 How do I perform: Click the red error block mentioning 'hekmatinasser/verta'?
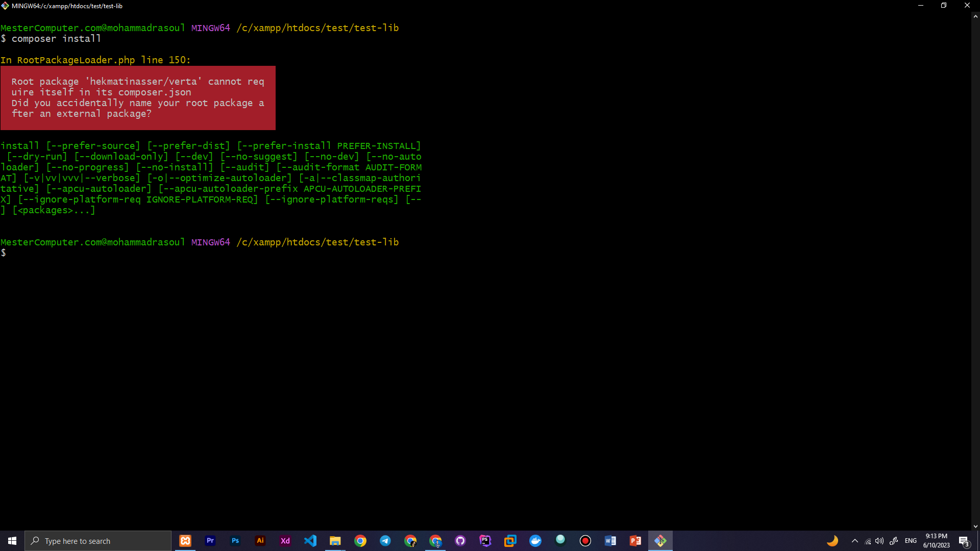138,98
